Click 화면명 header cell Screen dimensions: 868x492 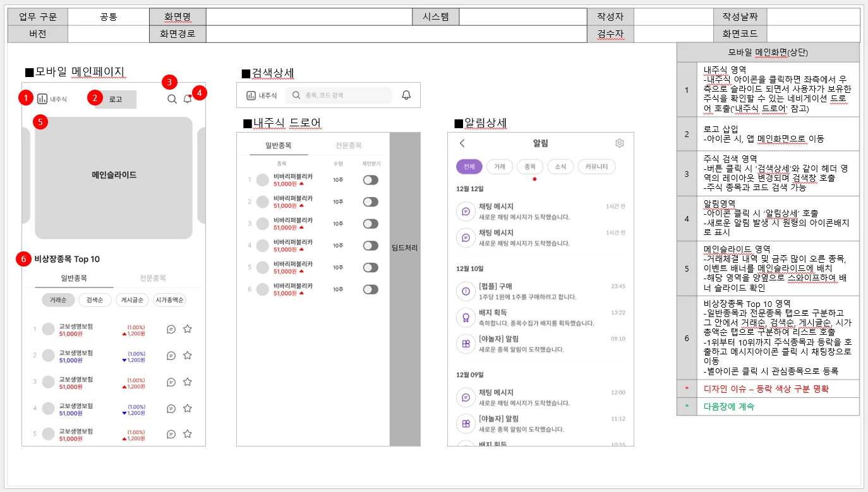pos(178,17)
